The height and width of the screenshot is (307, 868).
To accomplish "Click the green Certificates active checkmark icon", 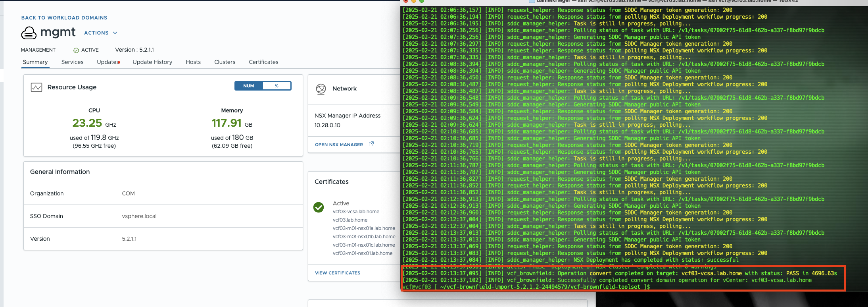I will click(x=319, y=207).
